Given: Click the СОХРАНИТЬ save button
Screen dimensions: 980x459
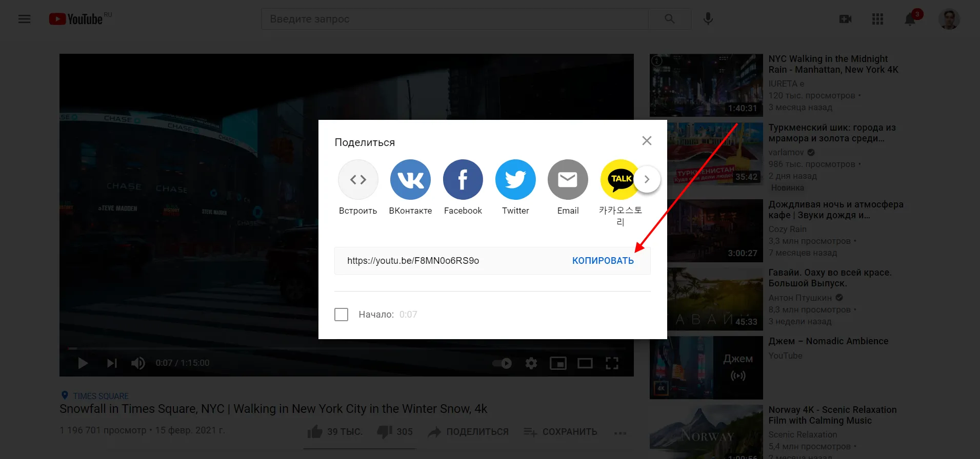Looking at the screenshot, I should [x=560, y=432].
